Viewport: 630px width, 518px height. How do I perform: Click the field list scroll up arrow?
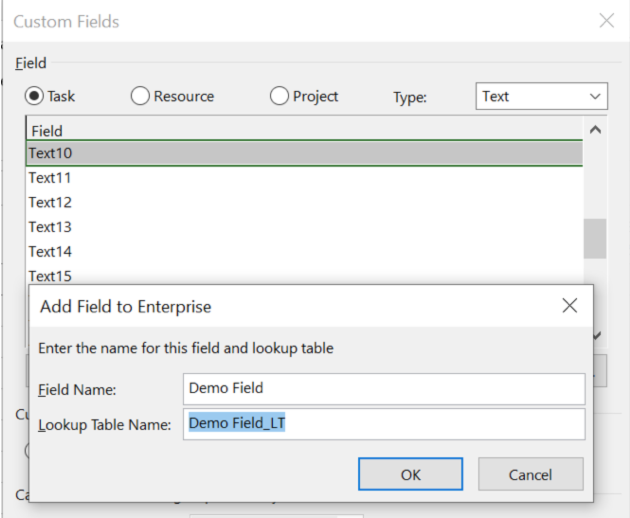click(x=595, y=130)
